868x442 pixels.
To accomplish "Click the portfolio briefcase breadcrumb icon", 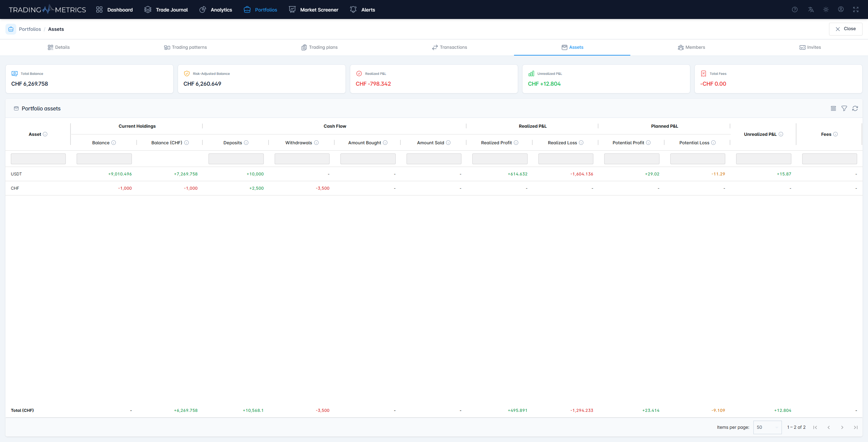I will coord(11,29).
